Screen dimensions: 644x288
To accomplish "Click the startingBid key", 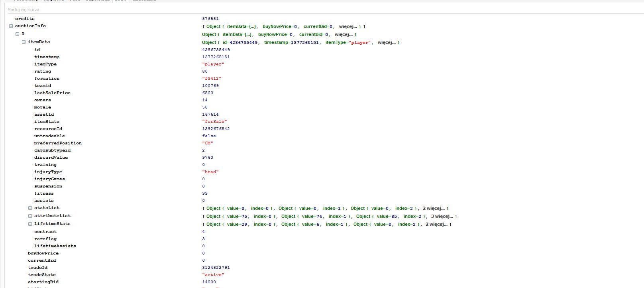I will pyautogui.click(x=43, y=282).
